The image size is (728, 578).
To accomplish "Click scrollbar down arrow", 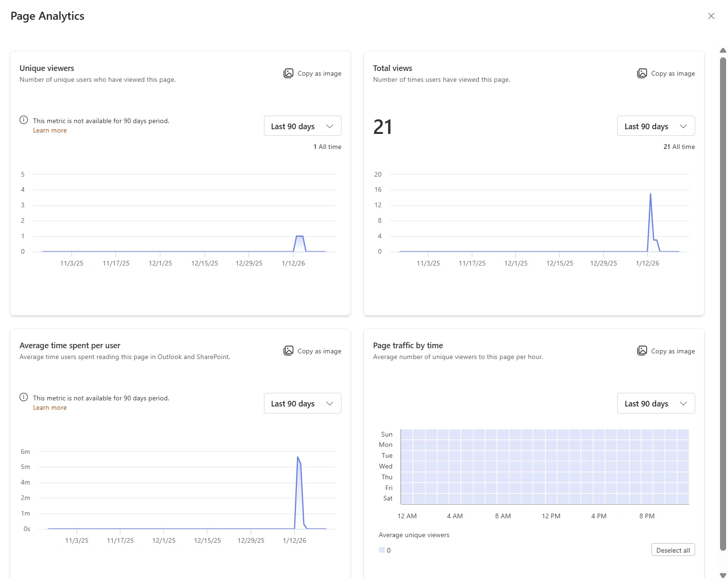I will 723,575.
